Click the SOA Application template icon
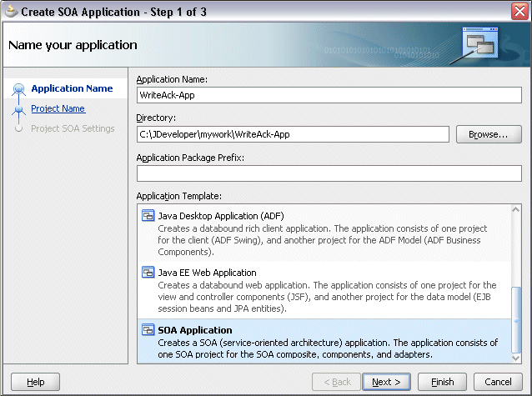The width and height of the screenshot is (532, 396). [148, 329]
